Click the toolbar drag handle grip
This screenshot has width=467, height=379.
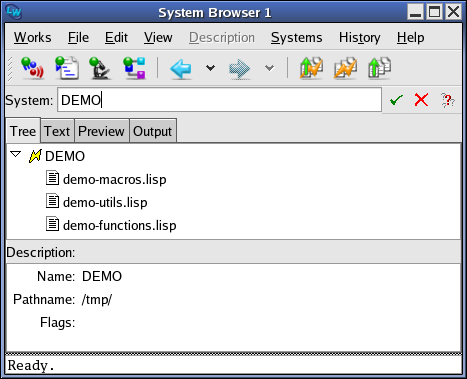point(10,69)
